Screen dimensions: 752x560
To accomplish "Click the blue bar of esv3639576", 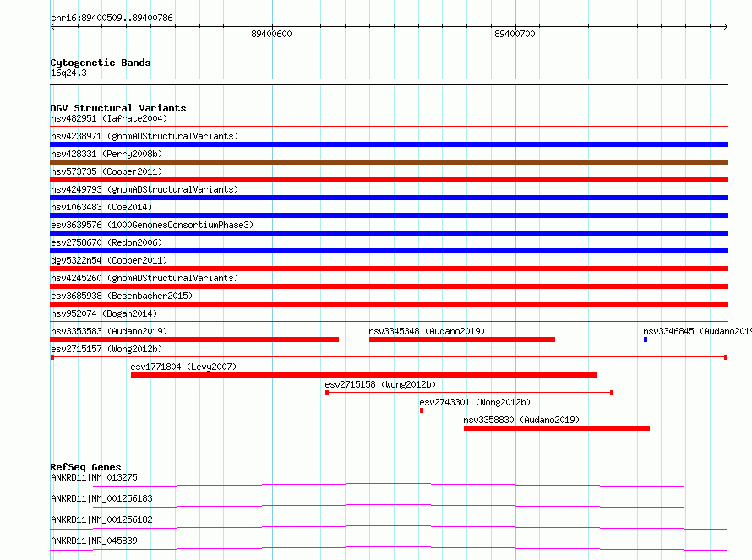I will [x=389, y=233].
